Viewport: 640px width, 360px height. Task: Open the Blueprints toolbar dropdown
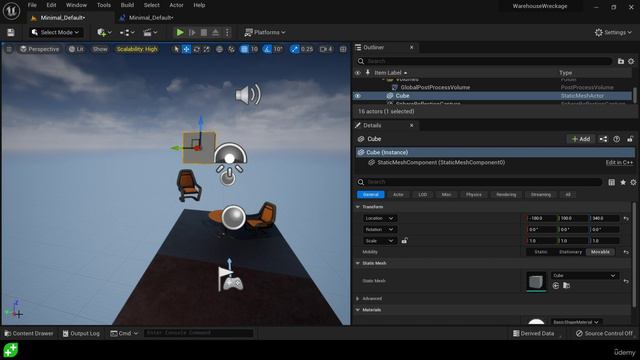[127, 32]
